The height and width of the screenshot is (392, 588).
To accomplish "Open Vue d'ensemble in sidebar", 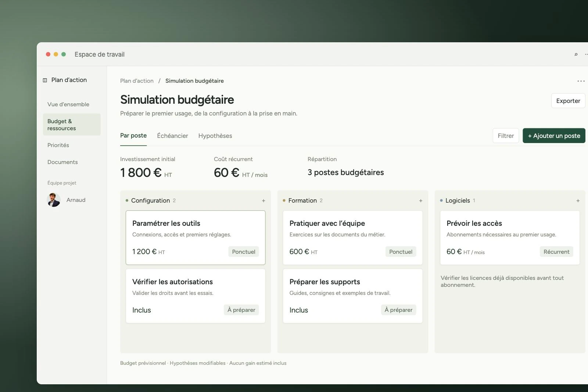I will pos(68,104).
